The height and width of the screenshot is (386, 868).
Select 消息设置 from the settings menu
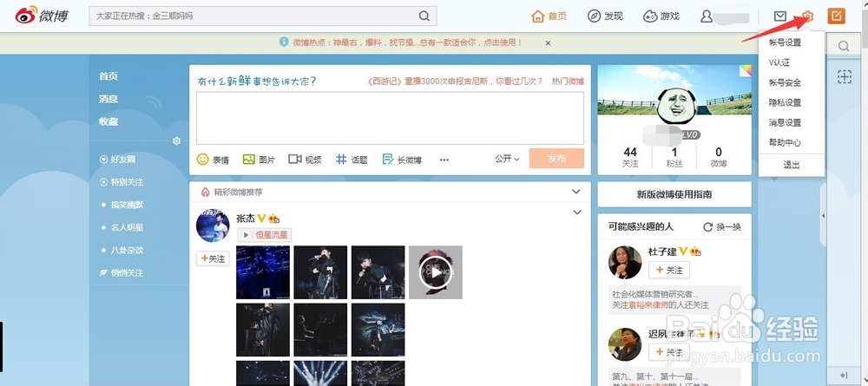[x=785, y=122]
